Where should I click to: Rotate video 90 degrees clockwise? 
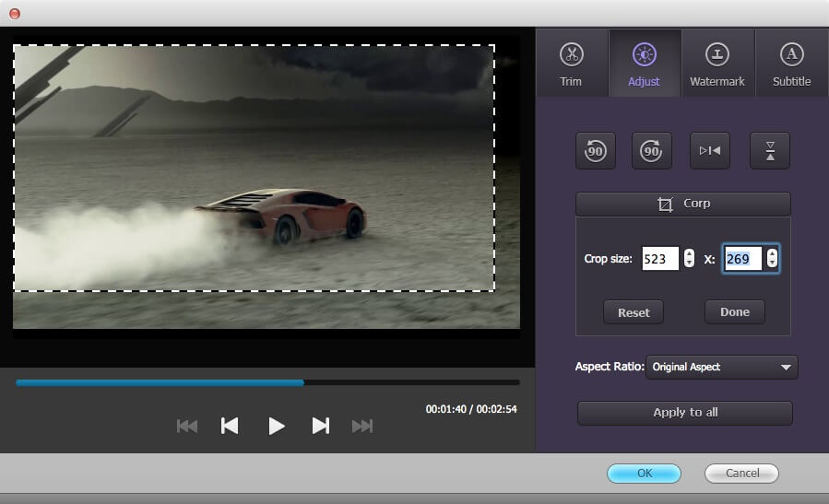point(651,151)
